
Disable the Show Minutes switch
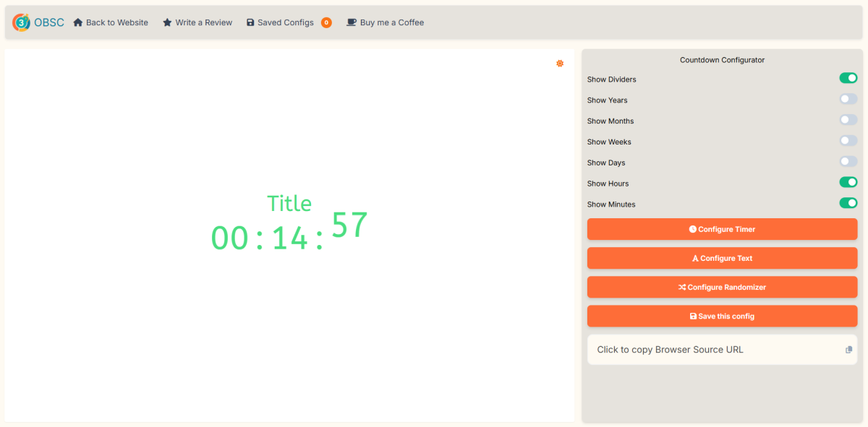(x=848, y=203)
